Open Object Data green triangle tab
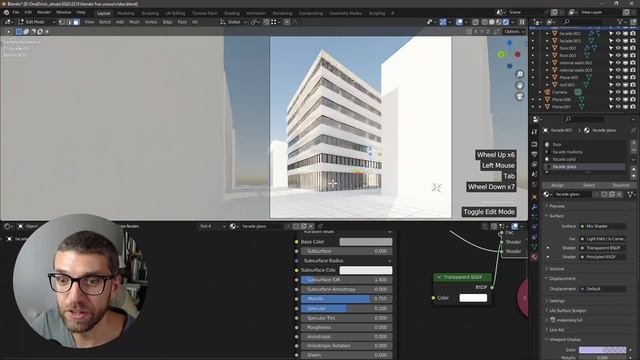 pos(534,247)
